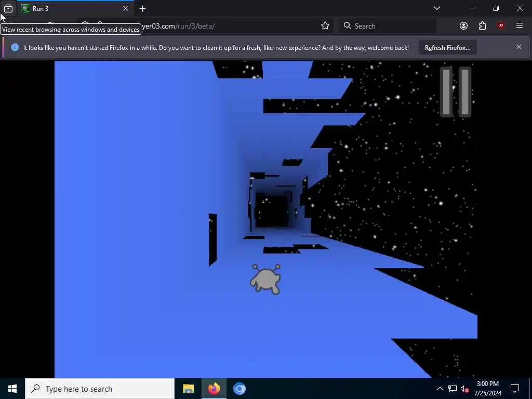Open the Firefox account menu

point(463,26)
